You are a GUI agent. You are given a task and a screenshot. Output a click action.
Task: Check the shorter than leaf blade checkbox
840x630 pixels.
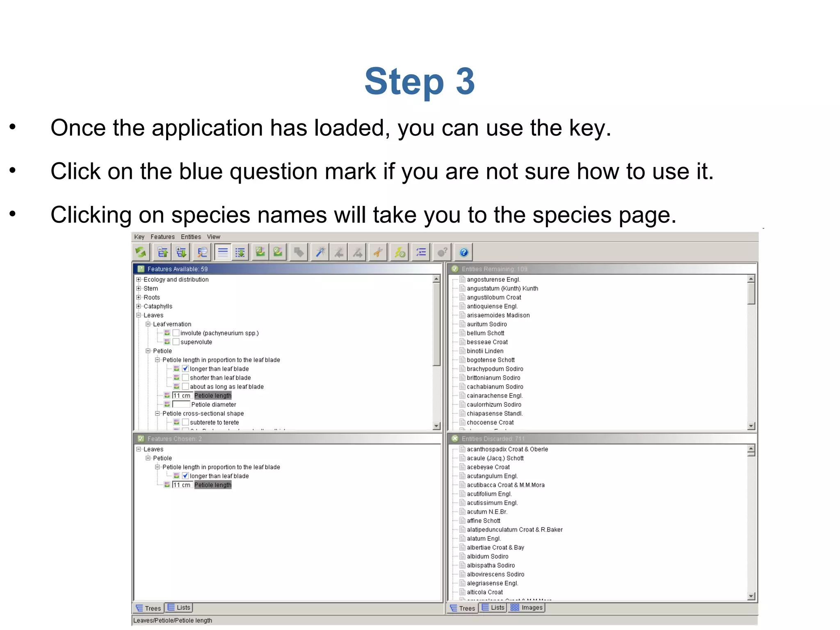[185, 378]
